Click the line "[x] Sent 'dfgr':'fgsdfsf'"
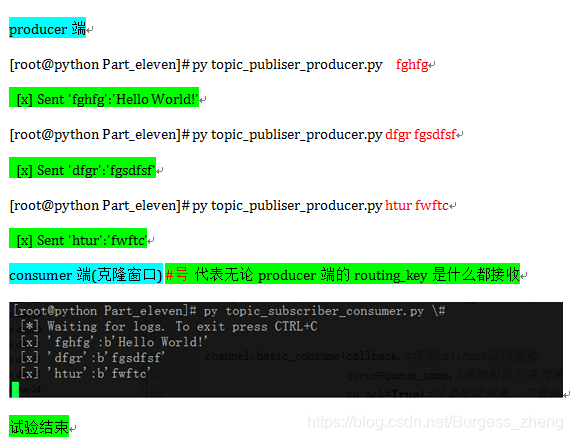The width and height of the screenshot is (572, 440). pos(82,168)
